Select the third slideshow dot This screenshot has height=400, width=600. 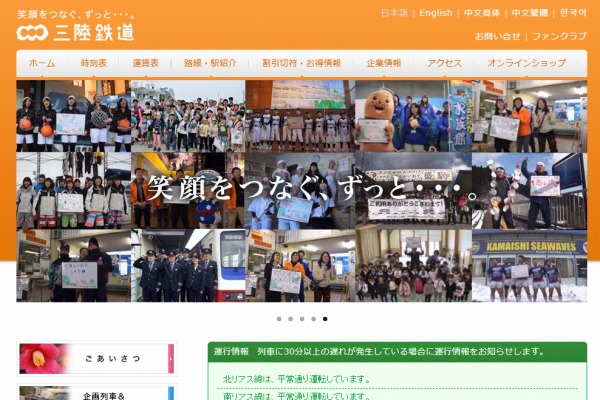click(302, 319)
